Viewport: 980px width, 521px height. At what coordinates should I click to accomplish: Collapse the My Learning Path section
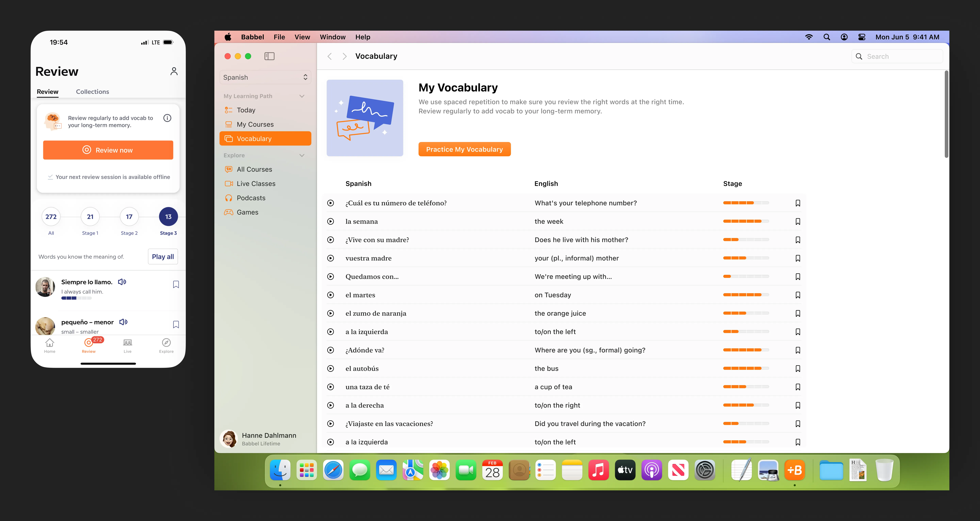(302, 96)
